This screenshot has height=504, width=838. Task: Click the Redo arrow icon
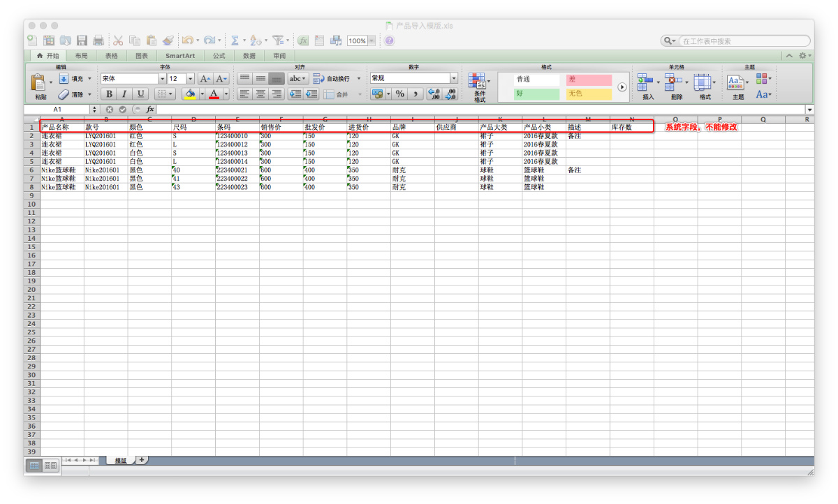(x=209, y=40)
